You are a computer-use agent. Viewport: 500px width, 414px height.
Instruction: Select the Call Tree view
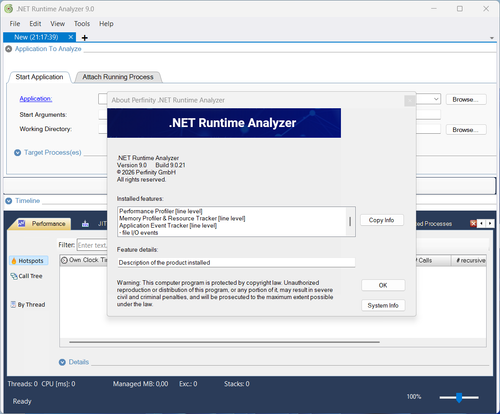tap(27, 276)
